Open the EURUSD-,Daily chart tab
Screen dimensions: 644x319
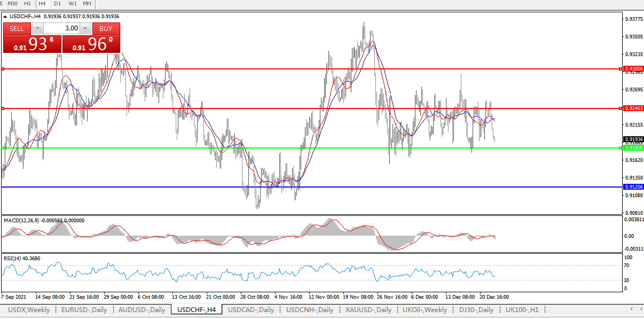[x=84, y=310]
